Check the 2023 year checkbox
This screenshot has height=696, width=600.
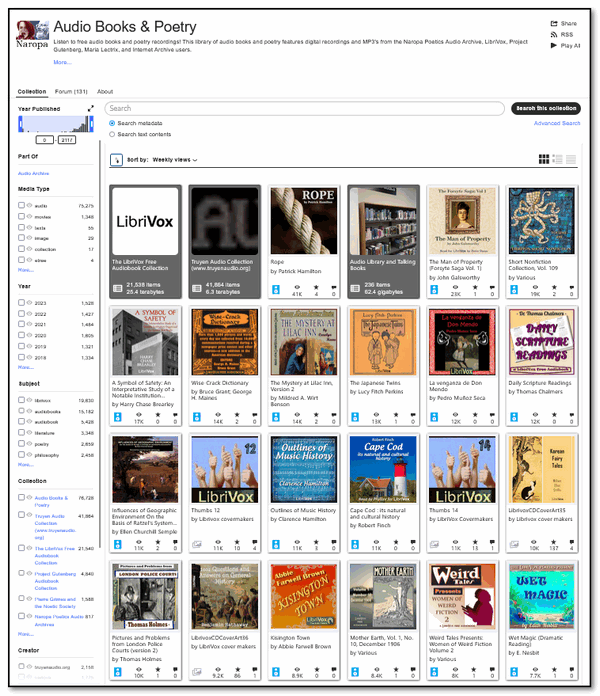[x=21, y=302]
